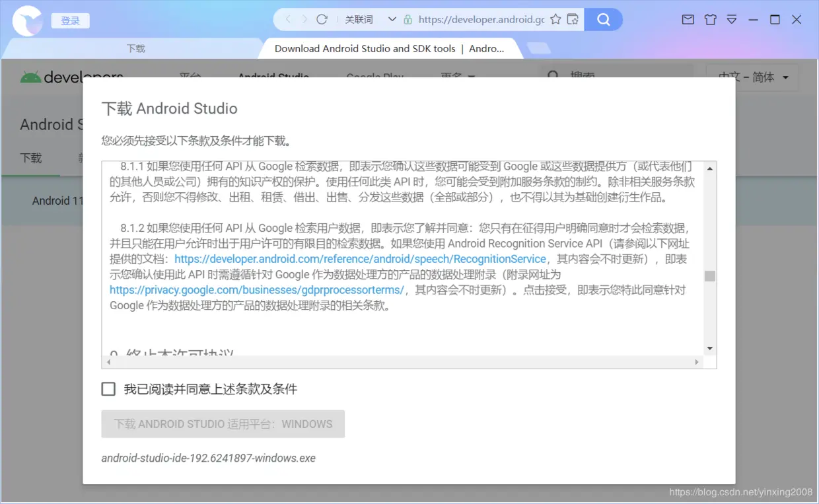Click the blue search magnifier button
The width and height of the screenshot is (819, 504).
click(x=604, y=19)
